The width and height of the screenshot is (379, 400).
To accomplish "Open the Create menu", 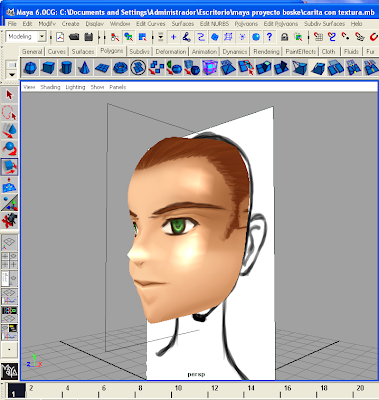I will pyautogui.click(x=70, y=24).
